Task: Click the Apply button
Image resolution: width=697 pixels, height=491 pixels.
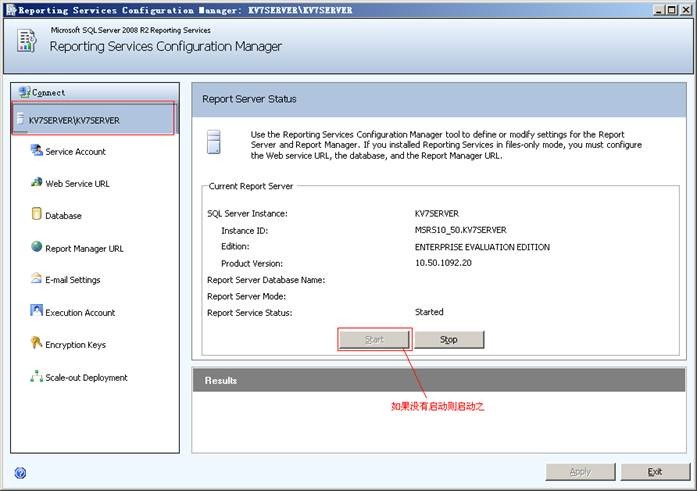Action: (x=580, y=471)
